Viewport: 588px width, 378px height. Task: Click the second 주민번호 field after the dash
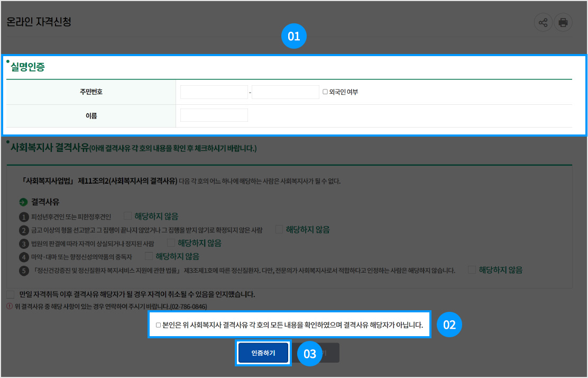[285, 92]
